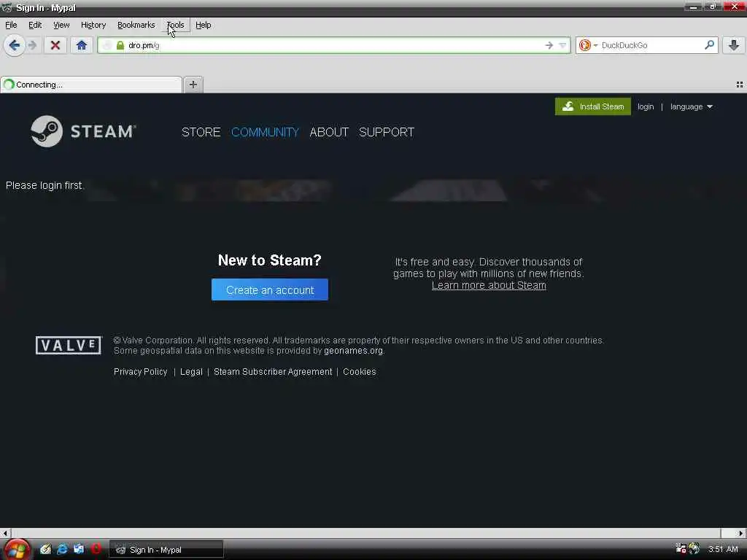Open the ABOUT page
The width and height of the screenshot is (747, 560).
click(329, 132)
